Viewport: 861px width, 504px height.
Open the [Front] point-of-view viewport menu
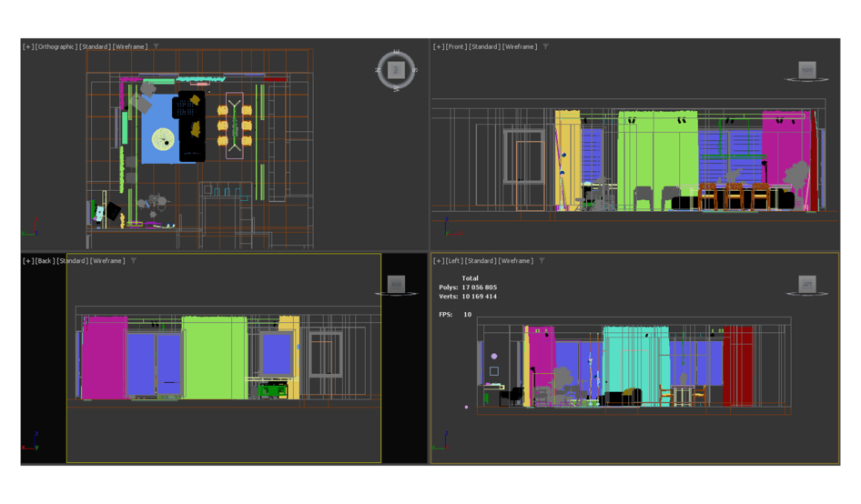(456, 46)
